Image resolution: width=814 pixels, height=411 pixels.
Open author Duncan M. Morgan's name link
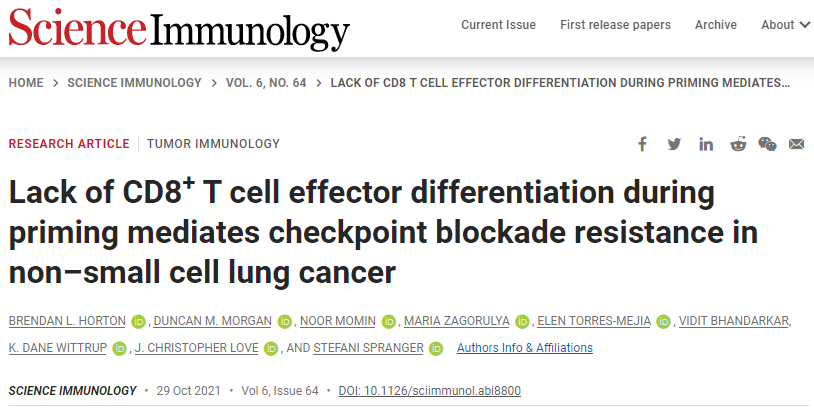[212, 321]
